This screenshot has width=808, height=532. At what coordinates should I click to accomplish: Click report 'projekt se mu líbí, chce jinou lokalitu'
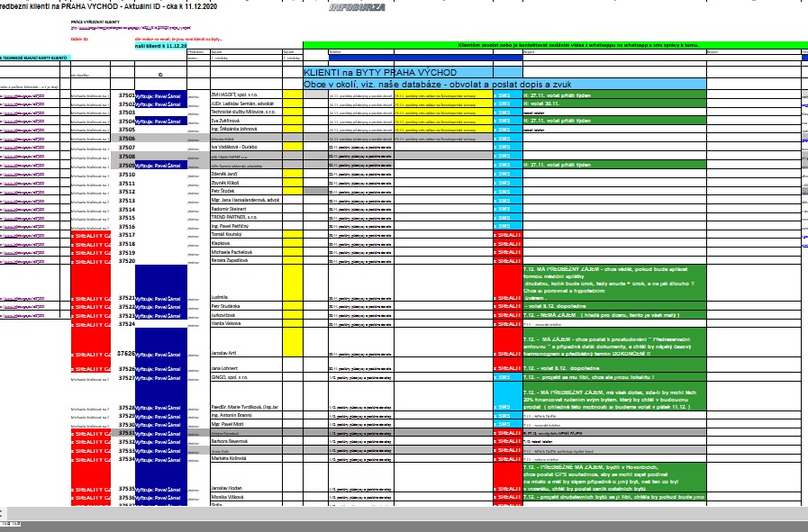coord(614,377)
